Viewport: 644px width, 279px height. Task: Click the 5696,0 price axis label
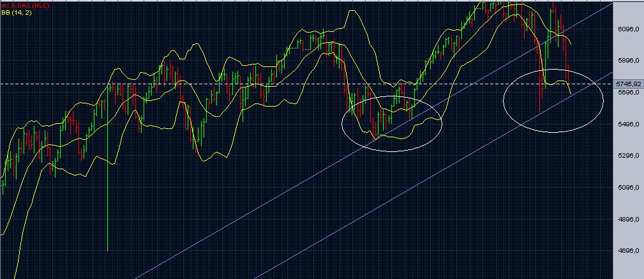pos(629,93)
